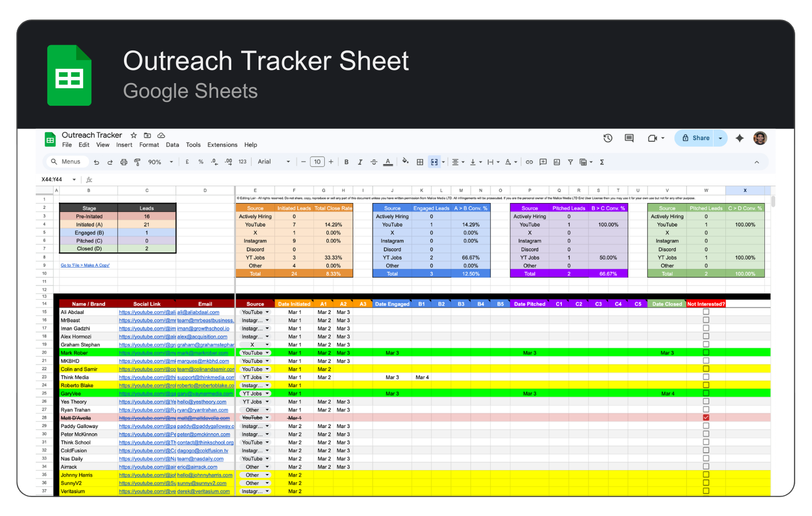Tick Not Interested checkbox for Ryan Trahan
This screenshot has width=812, height=516.
click(x=706, y=409)
